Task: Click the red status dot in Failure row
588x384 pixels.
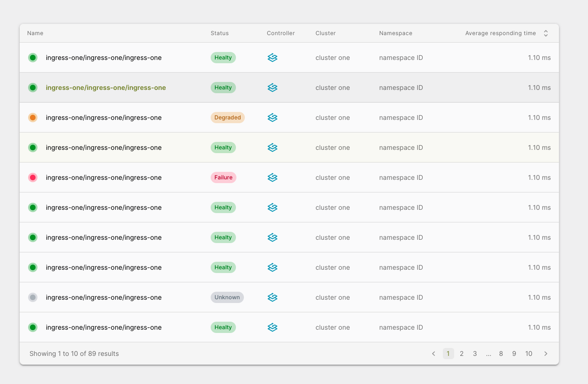Action: [33, 177]
